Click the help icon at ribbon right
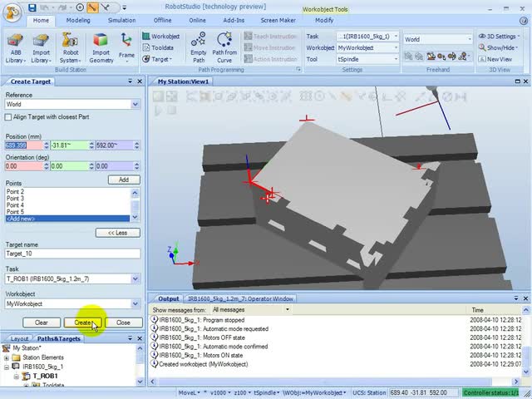532x399 pixels. (x=524, y=20)
